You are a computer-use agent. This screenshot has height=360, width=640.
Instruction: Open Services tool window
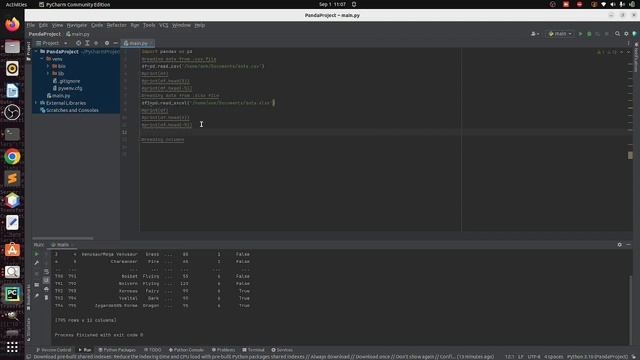coord(282,350)
